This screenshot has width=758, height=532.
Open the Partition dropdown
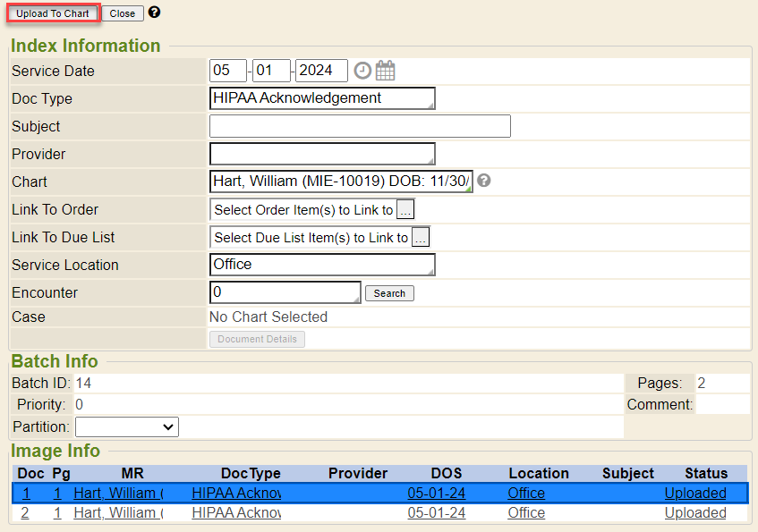(126, 427)
